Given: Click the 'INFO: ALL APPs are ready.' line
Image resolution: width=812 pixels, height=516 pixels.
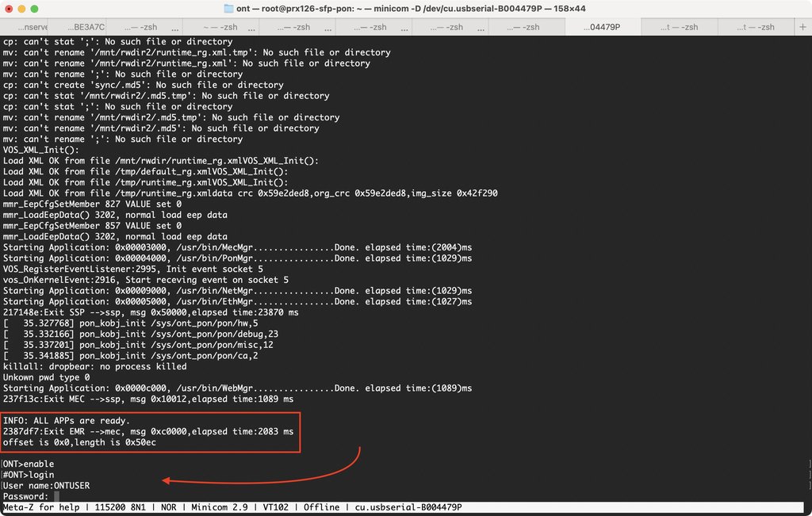Looking at the screenshot, I should coord(67,421).
